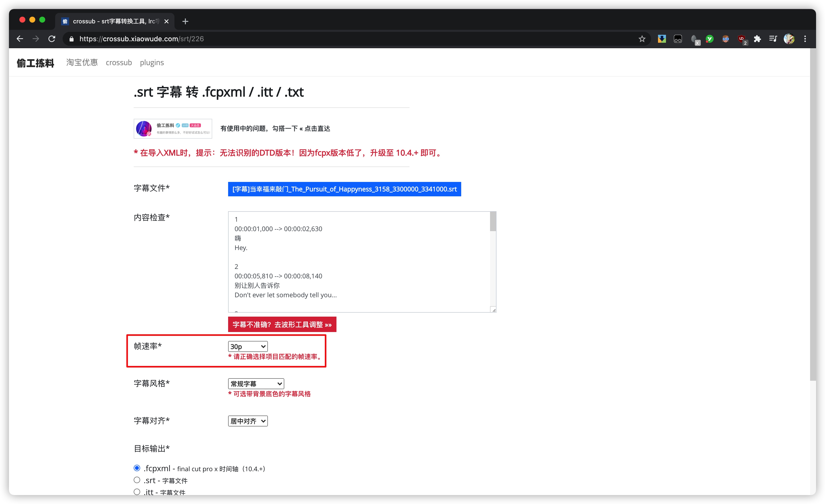Open the 淘宝优惠 nav item
825x504 pixels.
point(82,63)
